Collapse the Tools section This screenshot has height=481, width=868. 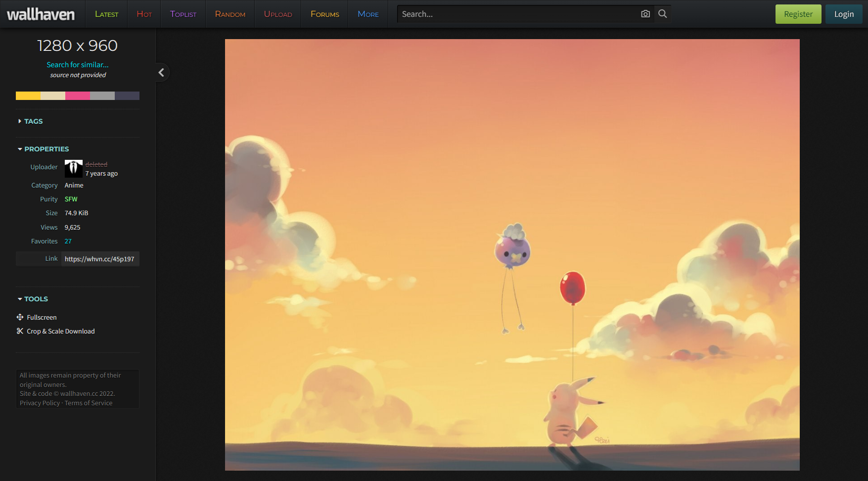tap(33, 299)
